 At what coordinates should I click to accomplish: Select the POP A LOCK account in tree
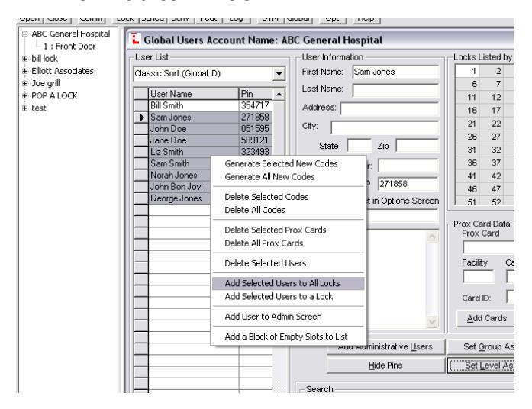(x=54, y=96)
